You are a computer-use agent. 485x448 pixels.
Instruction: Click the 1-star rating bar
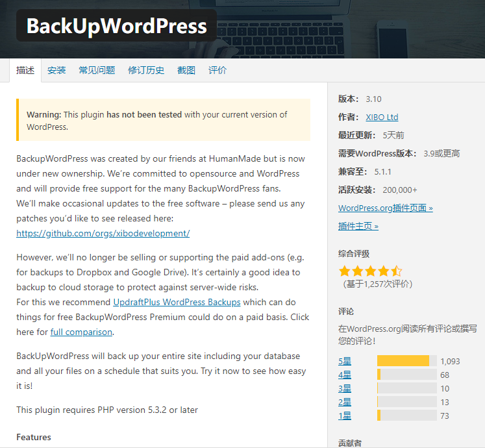coord(406,415)
